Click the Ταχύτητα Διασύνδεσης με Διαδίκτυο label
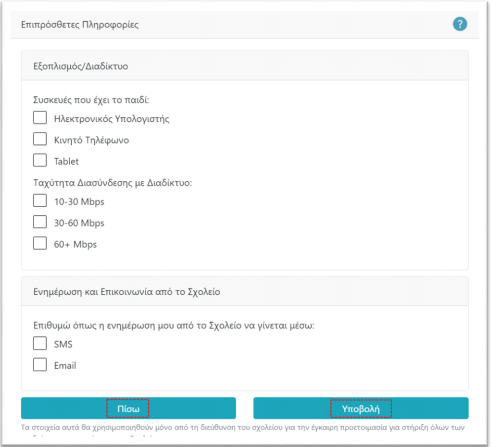 point(113,183)
